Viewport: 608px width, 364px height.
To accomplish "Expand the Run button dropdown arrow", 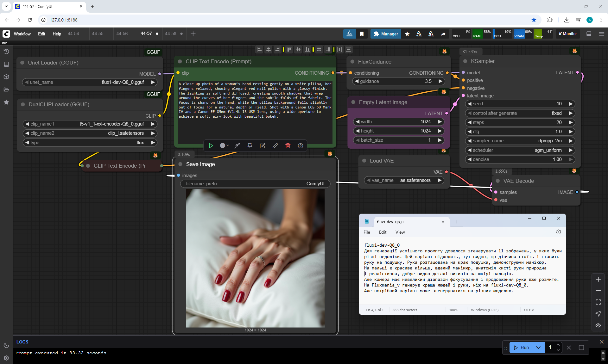I will click(538, 348).
